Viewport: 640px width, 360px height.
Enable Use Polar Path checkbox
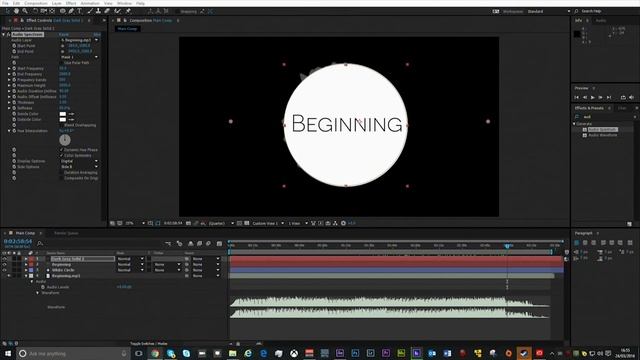click(x=62, y=63)
